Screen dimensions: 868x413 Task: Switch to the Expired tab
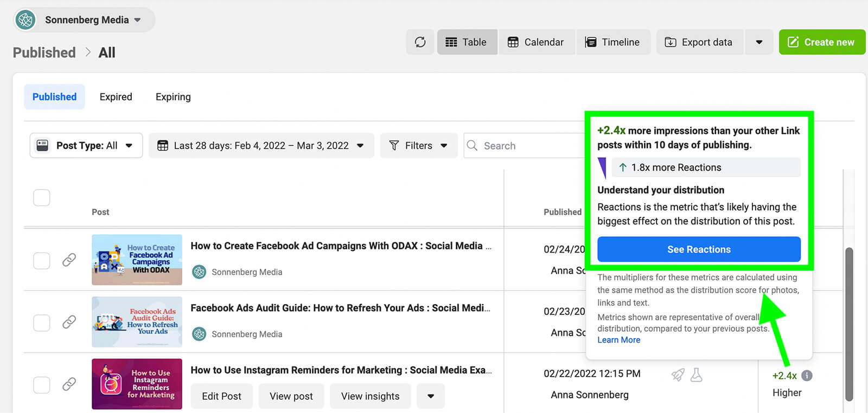pyautogui.click(x=116, y=97)
